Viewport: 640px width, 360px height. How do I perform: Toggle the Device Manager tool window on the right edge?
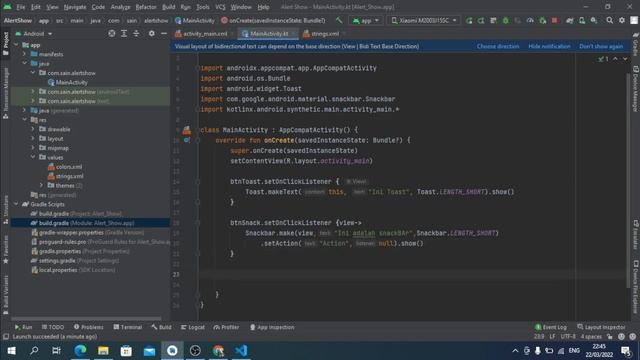tap(636, 89)
